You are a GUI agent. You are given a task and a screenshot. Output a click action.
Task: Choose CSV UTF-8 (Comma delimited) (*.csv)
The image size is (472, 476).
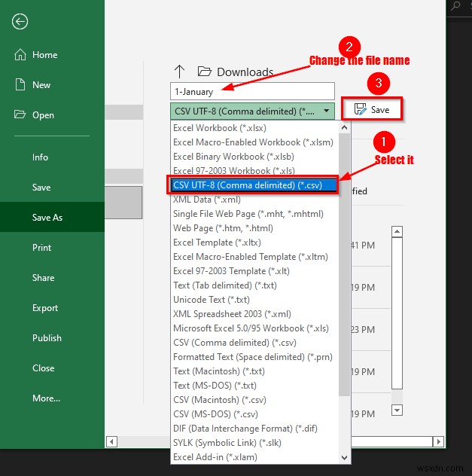tap(254, 185)
